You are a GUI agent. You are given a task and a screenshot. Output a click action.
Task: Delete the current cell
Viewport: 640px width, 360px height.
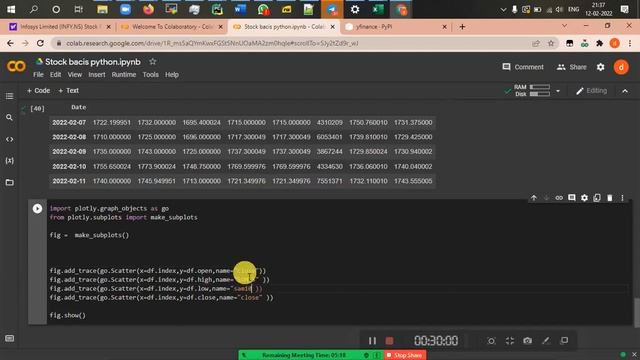(609, 198)
